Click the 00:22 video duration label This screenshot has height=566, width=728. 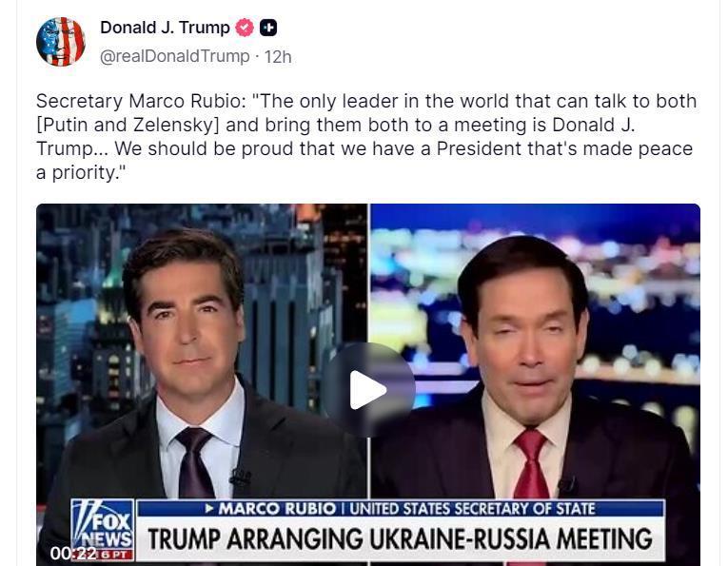pos(73,554)
